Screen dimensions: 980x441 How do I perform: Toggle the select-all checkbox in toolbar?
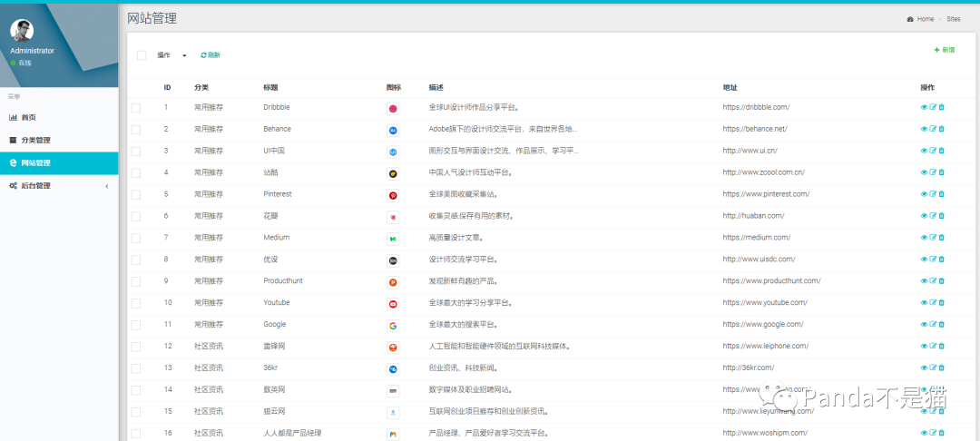tap(142, 55)
